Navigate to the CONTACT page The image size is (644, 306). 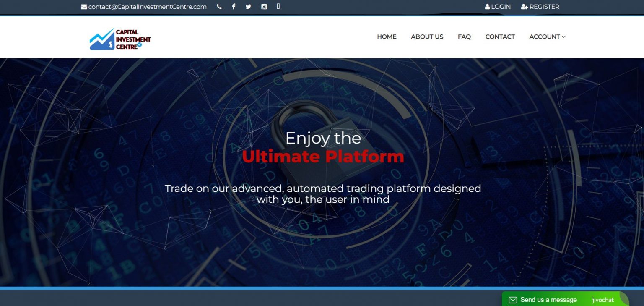(x=500, y=37)
